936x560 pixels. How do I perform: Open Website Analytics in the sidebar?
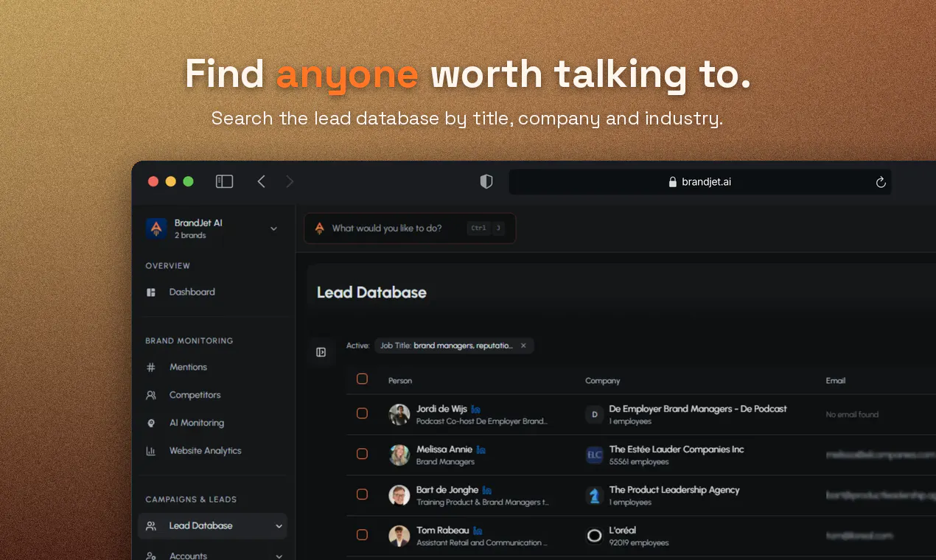coord(205,451)
